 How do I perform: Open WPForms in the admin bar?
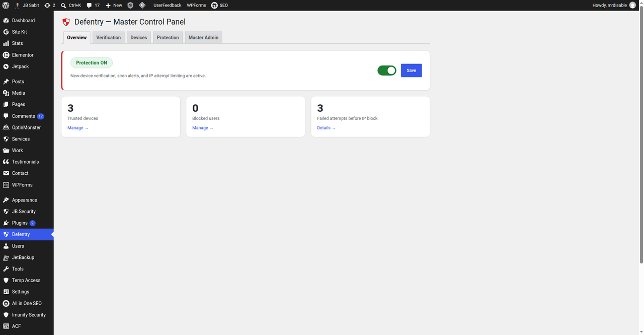pos(196,5)
